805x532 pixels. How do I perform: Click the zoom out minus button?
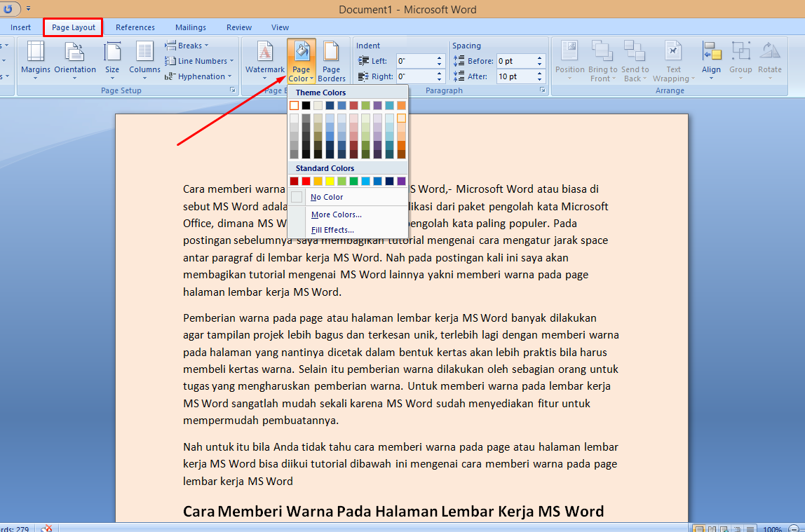794,529
